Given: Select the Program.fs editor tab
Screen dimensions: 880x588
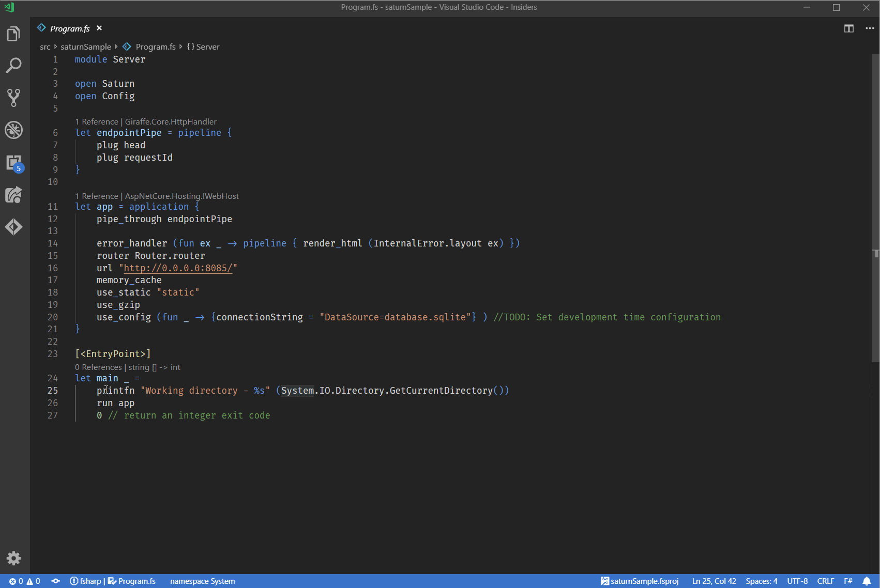Looking at the screenshot, I should (69, 28).
